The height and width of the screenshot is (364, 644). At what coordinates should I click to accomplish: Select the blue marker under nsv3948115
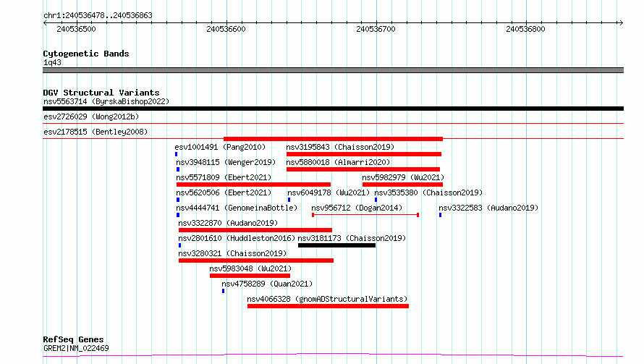[x=178, y=169]
